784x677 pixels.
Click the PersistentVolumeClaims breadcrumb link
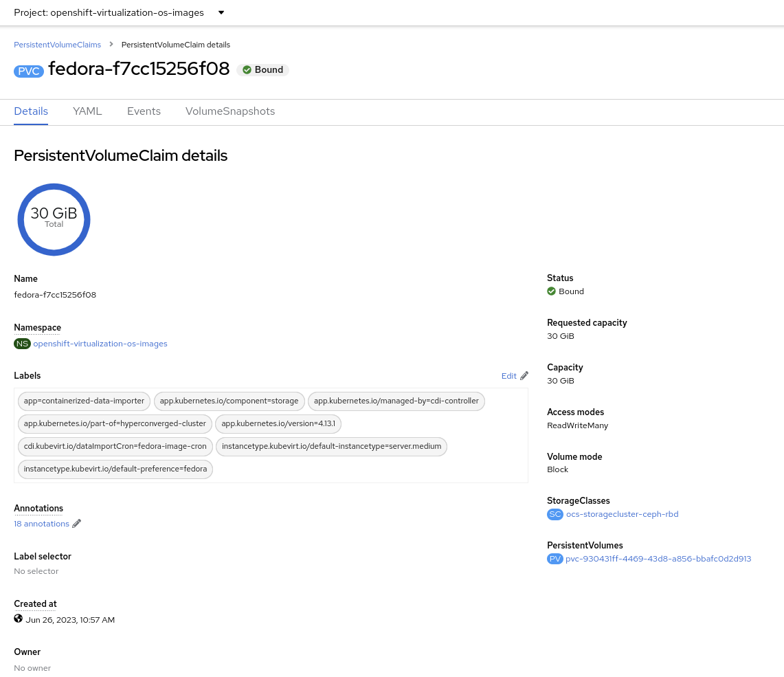point(57,45)
